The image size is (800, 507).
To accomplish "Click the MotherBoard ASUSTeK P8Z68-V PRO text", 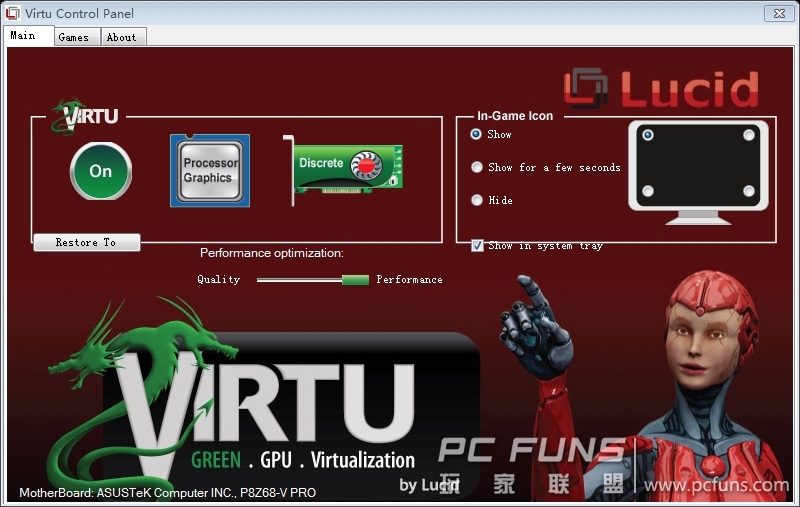I will pos(167,493).
